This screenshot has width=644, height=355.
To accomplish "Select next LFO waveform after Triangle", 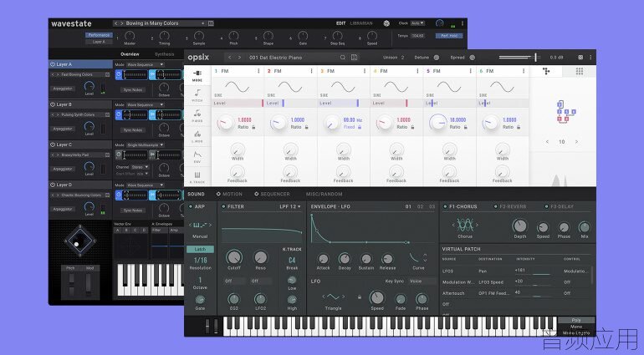I will tap(344, 297).
